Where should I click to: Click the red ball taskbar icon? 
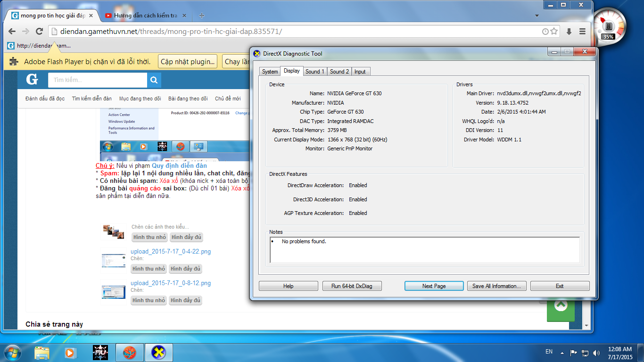130,352
